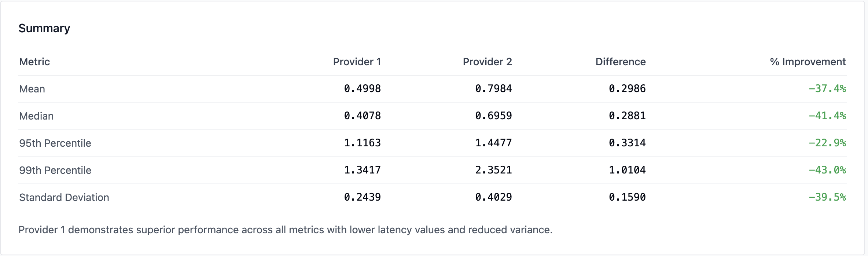Select the Provider 1 column header
This screenshot has width=868, height=256.
pyautogui.click(x=357, y=62)
